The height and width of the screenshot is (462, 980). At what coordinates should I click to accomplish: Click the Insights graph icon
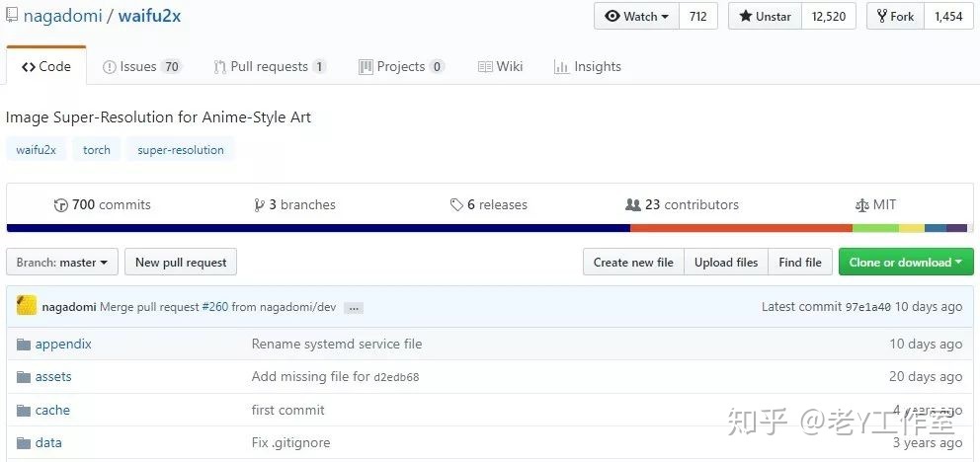click(x=561, y=67)
